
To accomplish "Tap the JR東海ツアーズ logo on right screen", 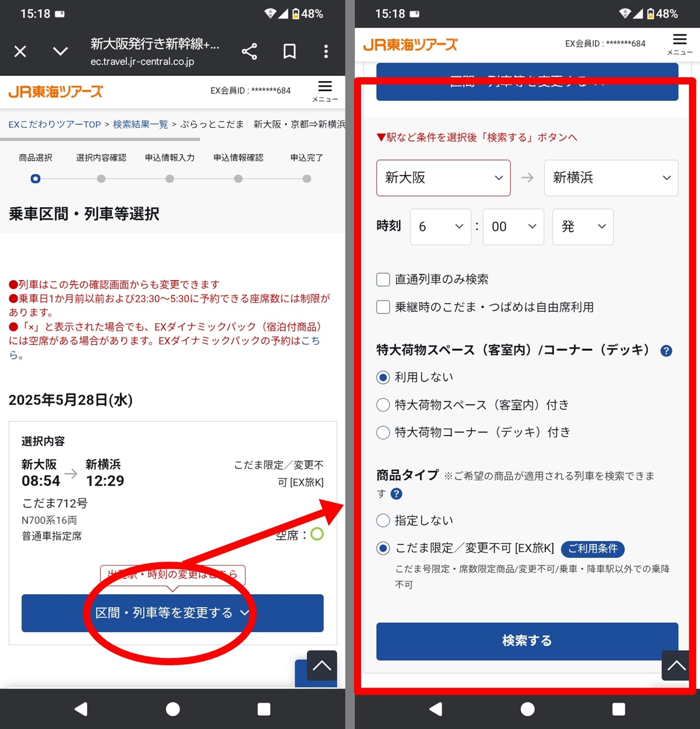I will [x=411, y=44].
